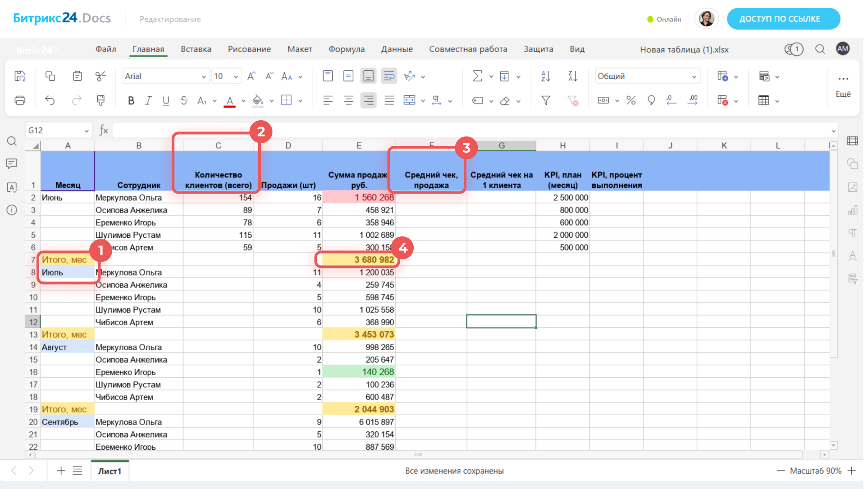This screenshot has height=489, width=868.
Task: Toggle bold formatting
Action: tap(131, 100)
